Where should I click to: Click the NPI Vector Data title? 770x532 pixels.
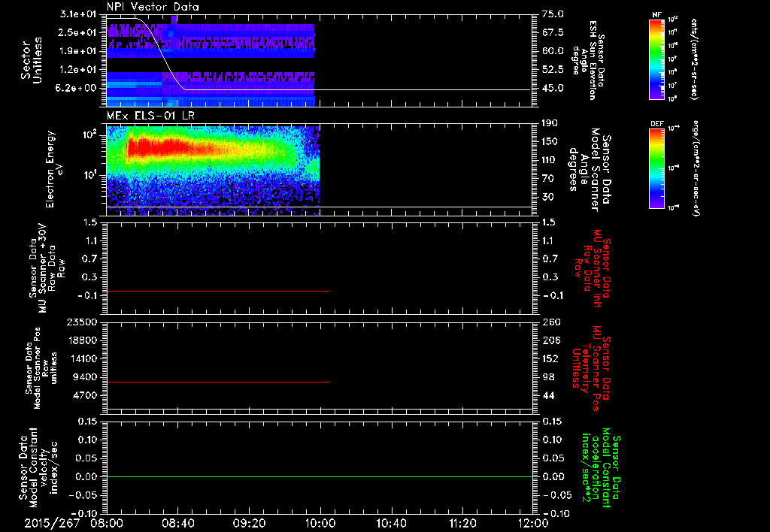coord(153,7)
